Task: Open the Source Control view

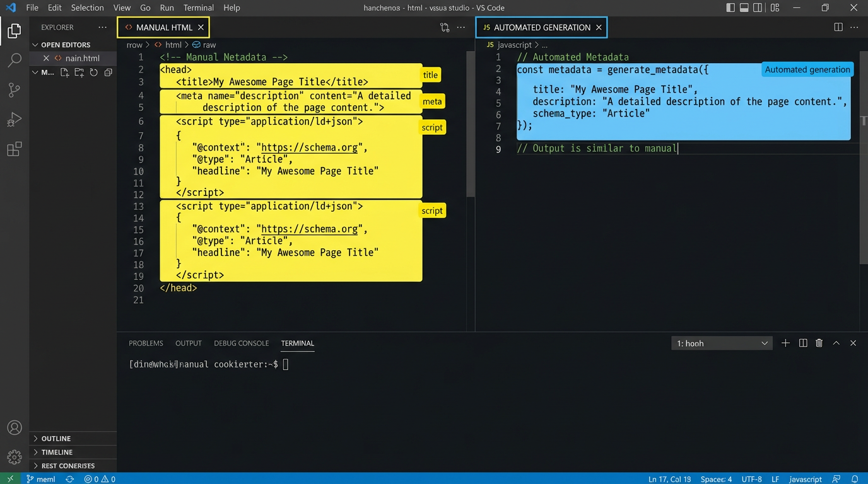Action: pos(14,90)
